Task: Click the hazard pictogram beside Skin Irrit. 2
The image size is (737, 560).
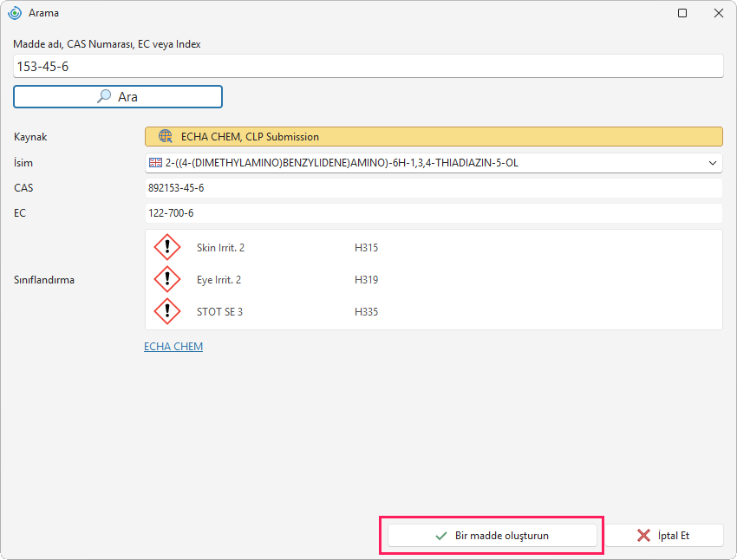Action: [167, 247]
